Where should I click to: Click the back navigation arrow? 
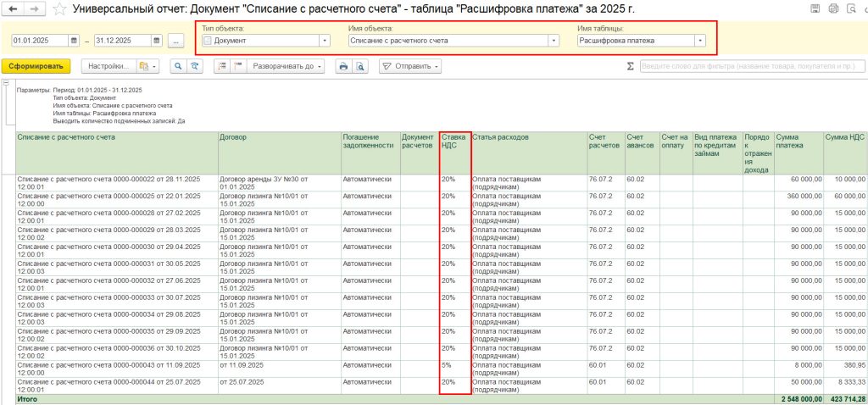[x=13, y=8]
